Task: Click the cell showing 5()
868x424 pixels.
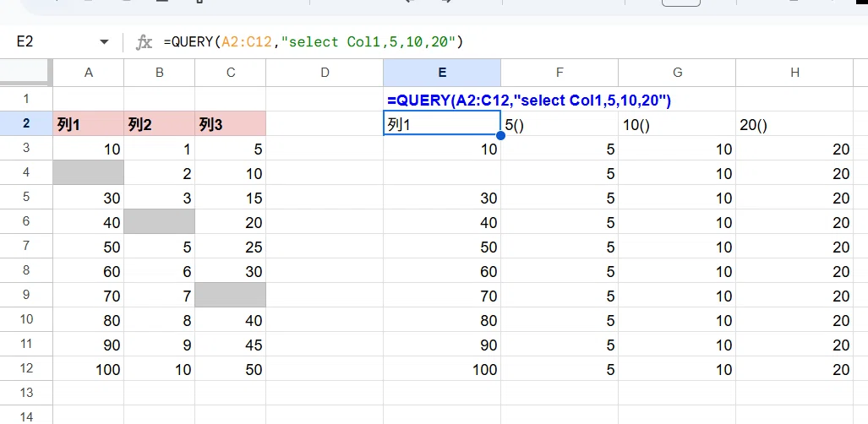Action: pyautogui.click(x=560, y=124)
